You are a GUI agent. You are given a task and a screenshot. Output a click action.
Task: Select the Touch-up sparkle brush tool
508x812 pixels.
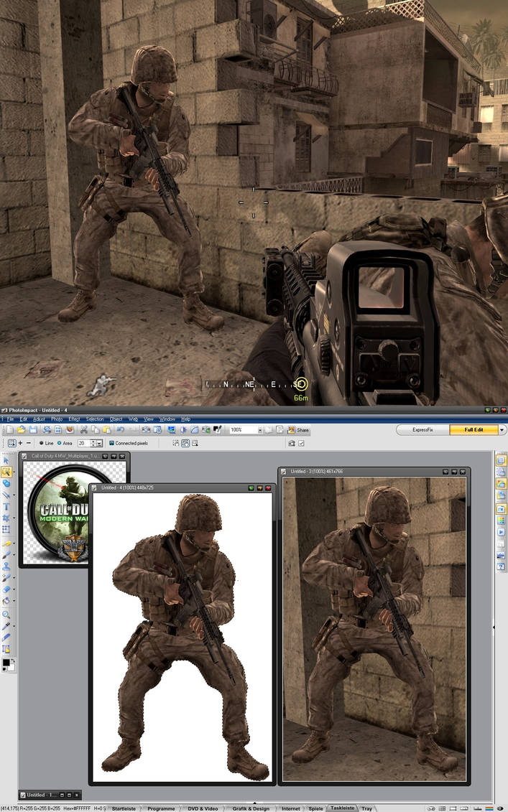coord(6,577)
